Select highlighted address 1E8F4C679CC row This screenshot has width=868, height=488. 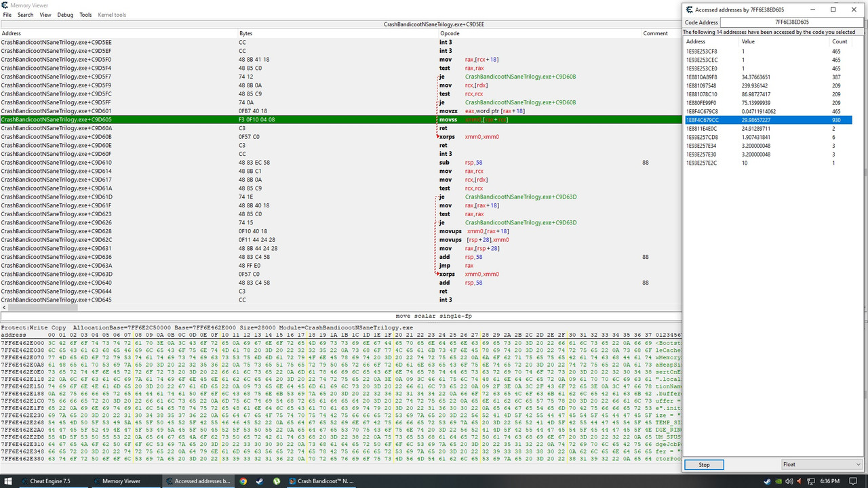coord(768,120)
